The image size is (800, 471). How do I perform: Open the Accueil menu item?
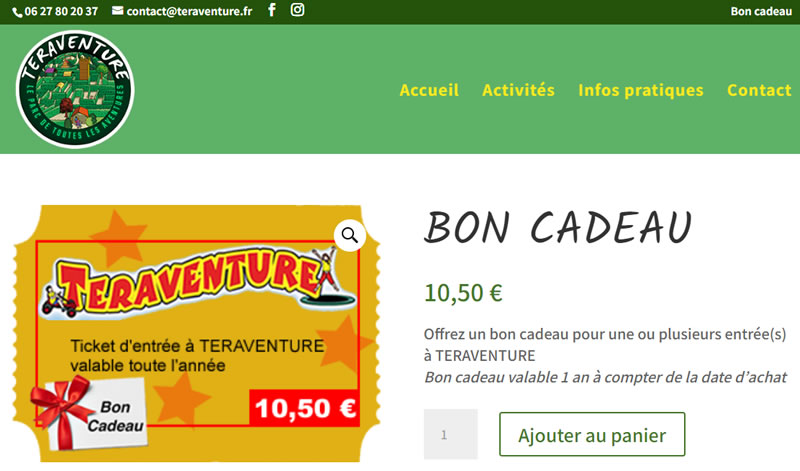point(429,90)
